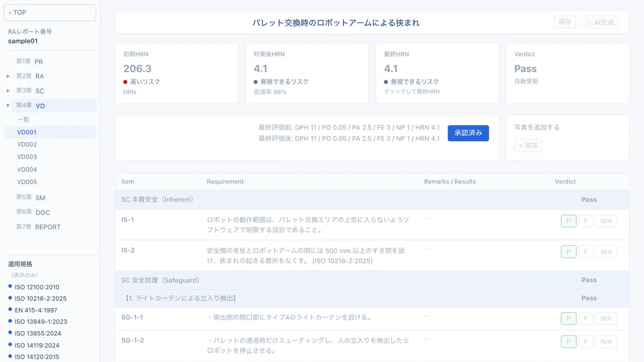The width and height of the screenshot is (644, 362).
Task: Click the + 追加 photo add button
Action: (x=528, y=145)
